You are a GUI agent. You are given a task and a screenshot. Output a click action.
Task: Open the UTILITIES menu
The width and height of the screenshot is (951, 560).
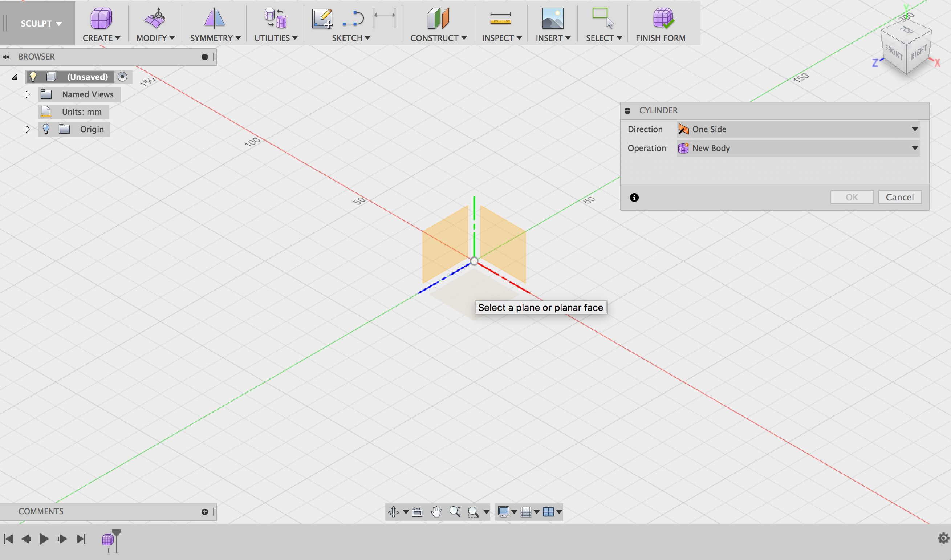pos(276,38)
